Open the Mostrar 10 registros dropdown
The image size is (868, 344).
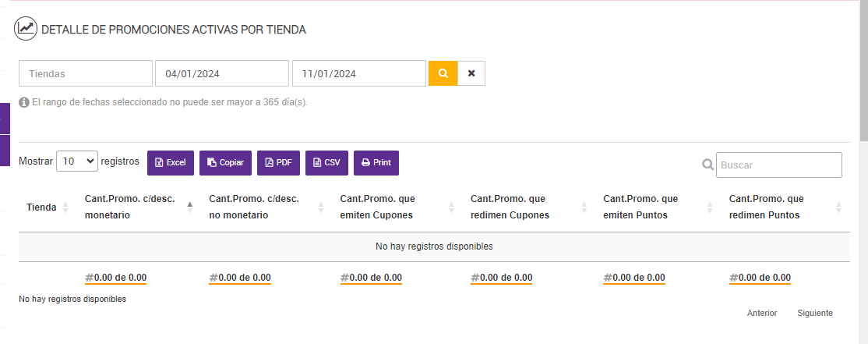pos(77,161)
